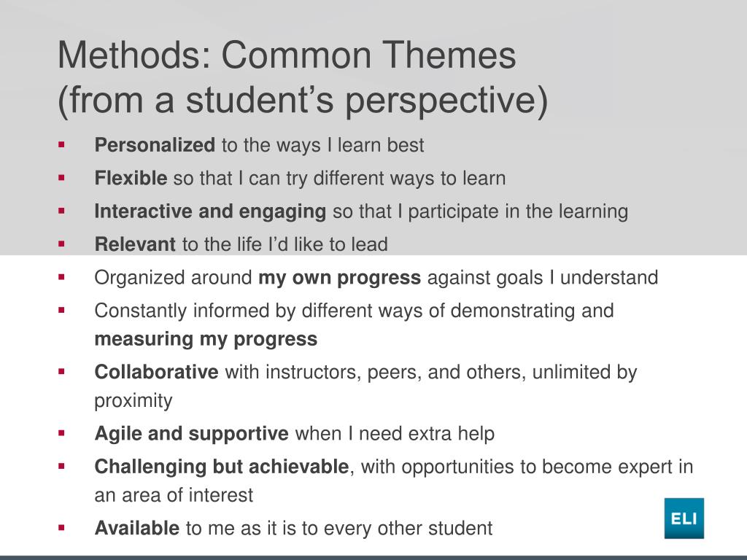
Task: Click the red bullet beside Available
Action: [61, 528]
